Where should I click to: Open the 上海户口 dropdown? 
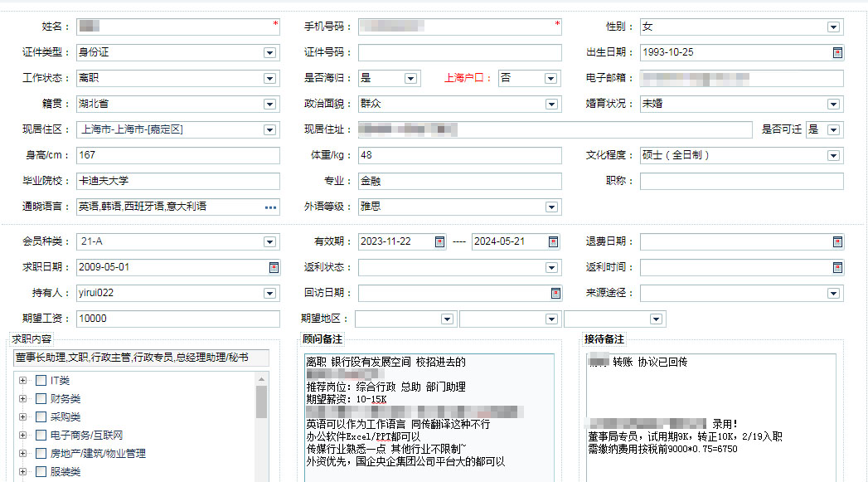coord(550,79)
